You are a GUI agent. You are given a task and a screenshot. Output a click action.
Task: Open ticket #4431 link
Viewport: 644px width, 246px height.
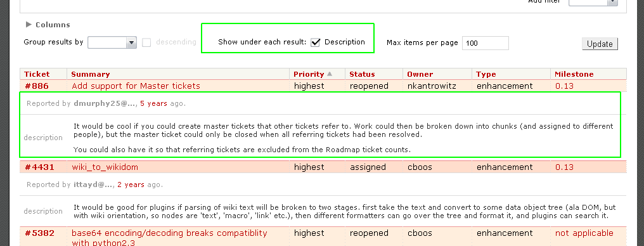(40, 167)
